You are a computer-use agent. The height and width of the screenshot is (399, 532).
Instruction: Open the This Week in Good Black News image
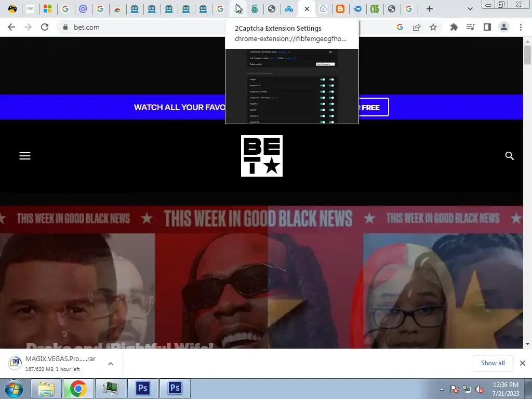tap(261, 277)
